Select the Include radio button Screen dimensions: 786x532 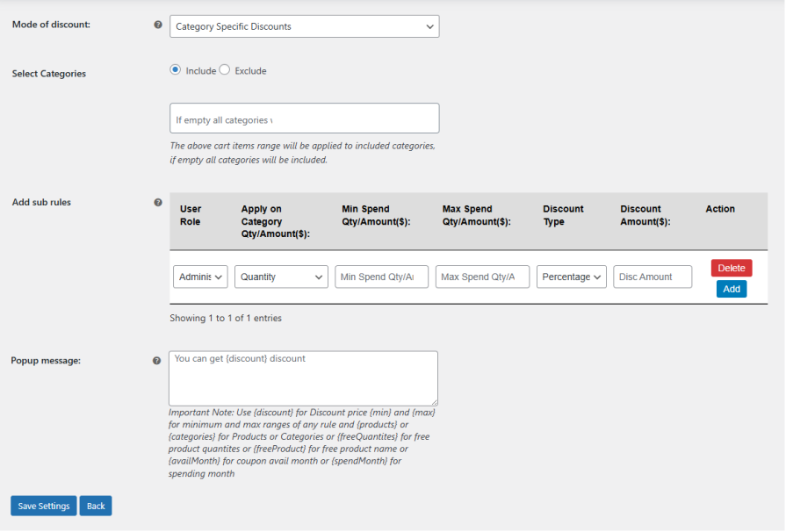pyautogui.click(x=177, y=69)
